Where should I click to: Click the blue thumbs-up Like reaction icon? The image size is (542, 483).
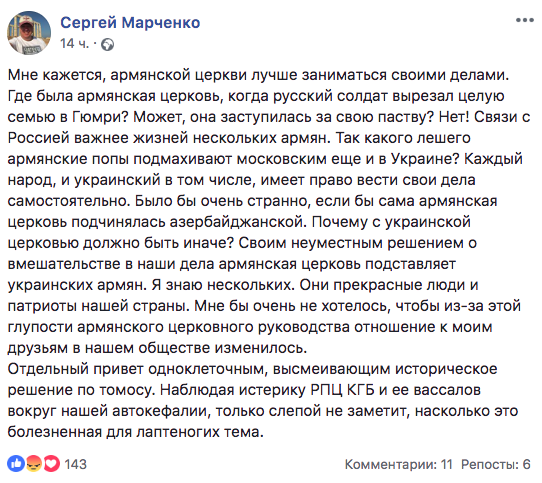16,464
